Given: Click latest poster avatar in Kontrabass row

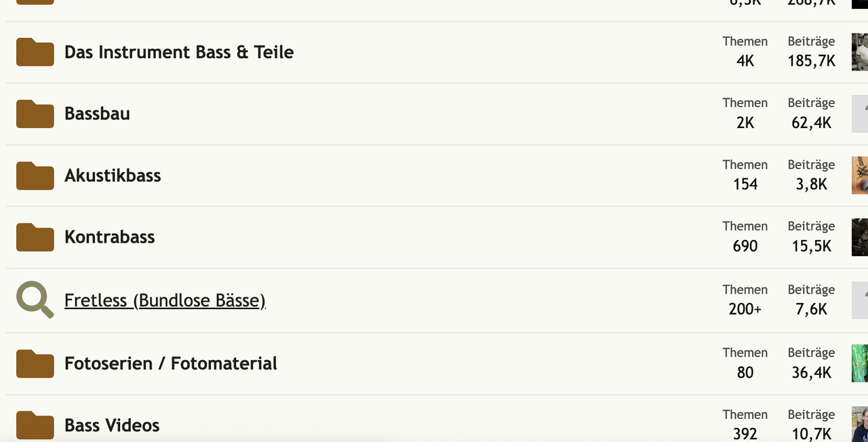Looking at the screenshot, I should (x=860, y=237).
